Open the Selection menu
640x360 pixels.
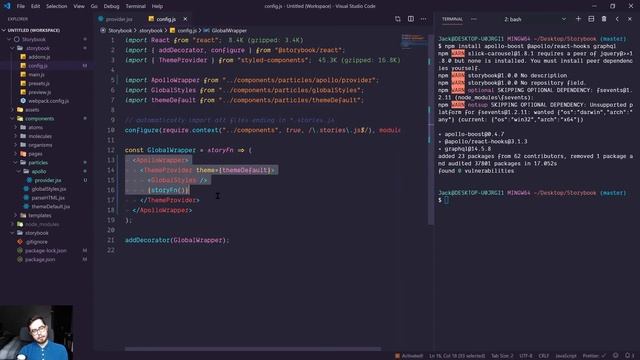pyautogui.click(x=56, y=6)
